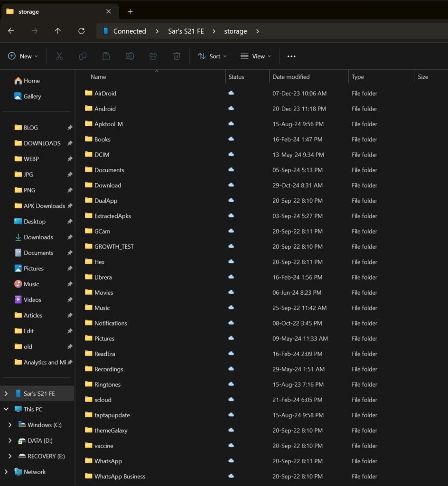The width and height of the screenshot is (448, 486).
Task: Click the pin icon beside WEBP
Action: [x=70, y=159]
